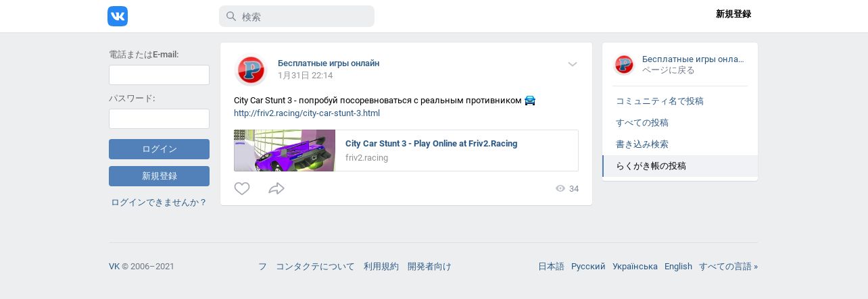Focus the パスワード input field

pos(159,119)
